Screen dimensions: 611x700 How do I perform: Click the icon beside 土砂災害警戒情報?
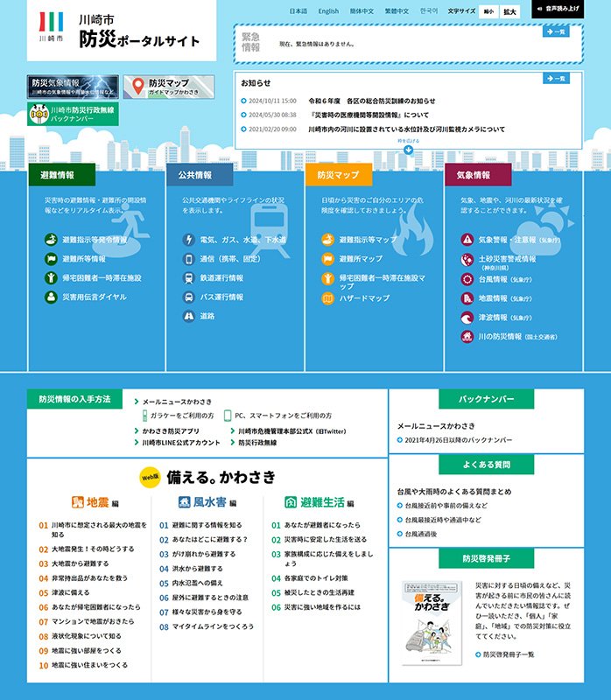pyautogui.click(x=467, y=259)
